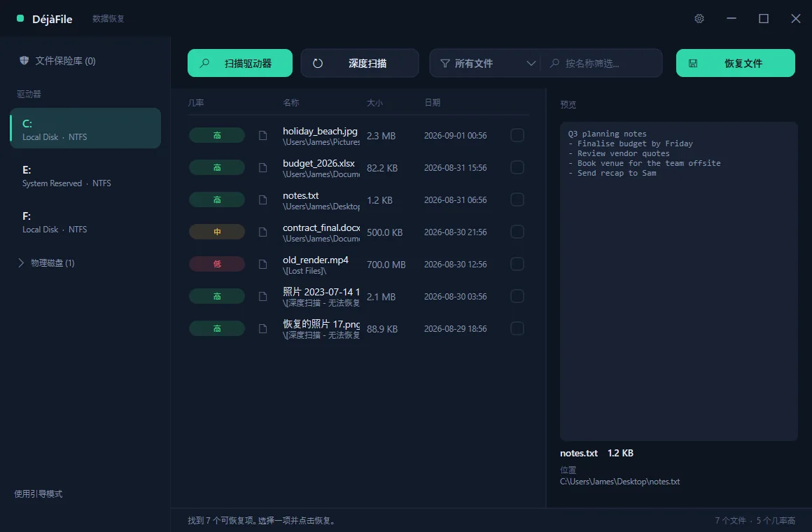Check the 照片 2023-07-14 row checkbox
Viewport: 812px width, 532px height.
click(x=517, y=296)
